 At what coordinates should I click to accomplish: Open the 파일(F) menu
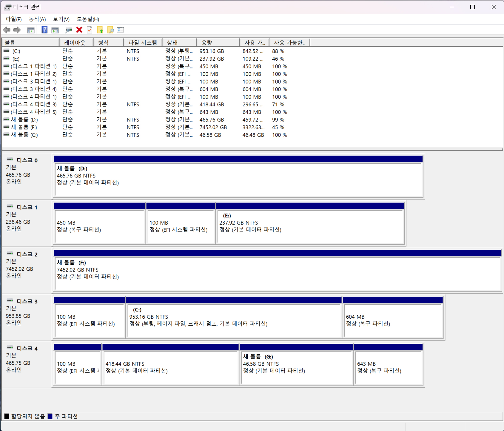tap(13, 19)
